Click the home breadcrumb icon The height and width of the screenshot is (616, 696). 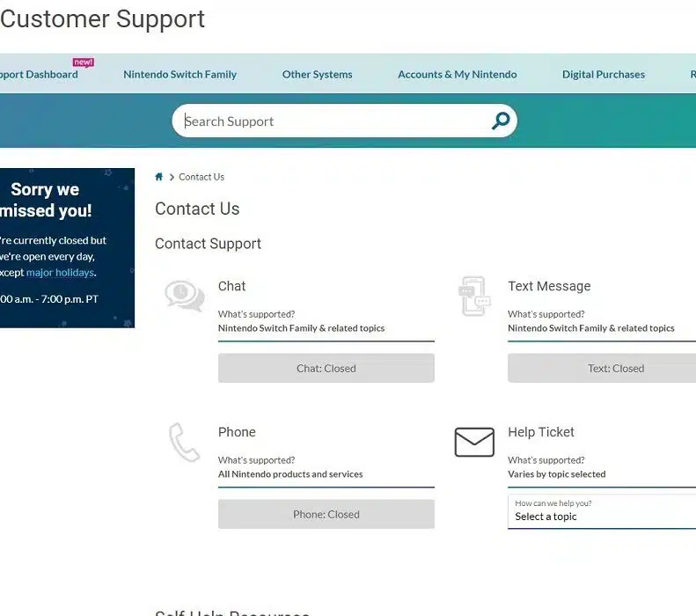[159, 177]
